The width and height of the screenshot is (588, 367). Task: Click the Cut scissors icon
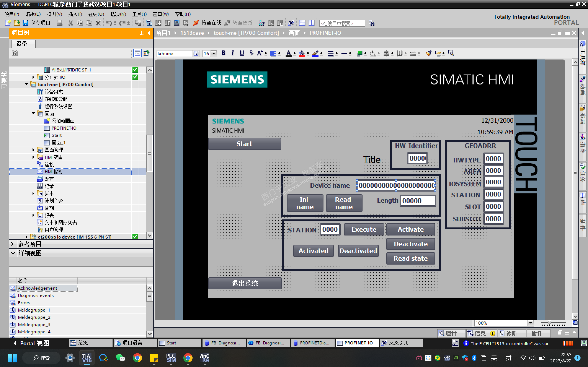(70, 23)
